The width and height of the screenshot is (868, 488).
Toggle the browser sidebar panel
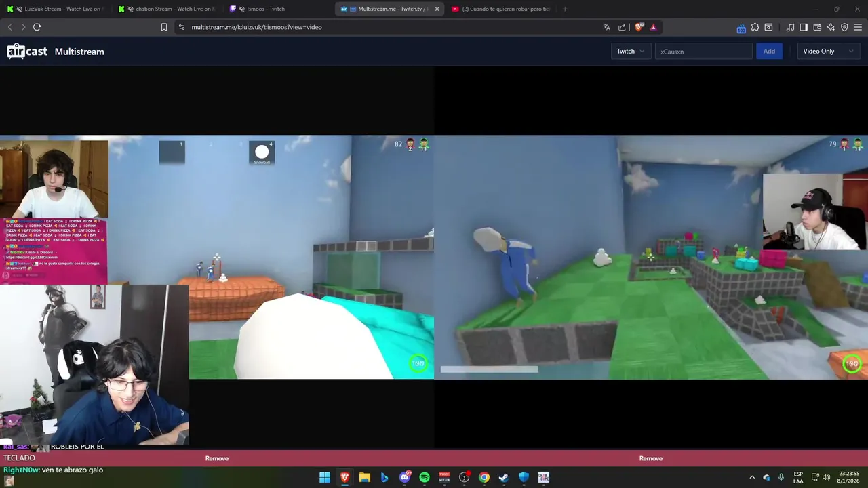coord(804,27)
